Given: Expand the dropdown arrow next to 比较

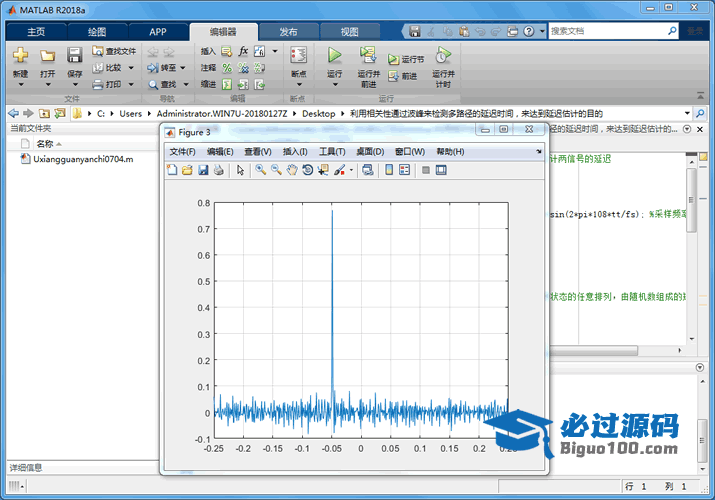Looking at the screenshot, I should (x=131, y=68).
